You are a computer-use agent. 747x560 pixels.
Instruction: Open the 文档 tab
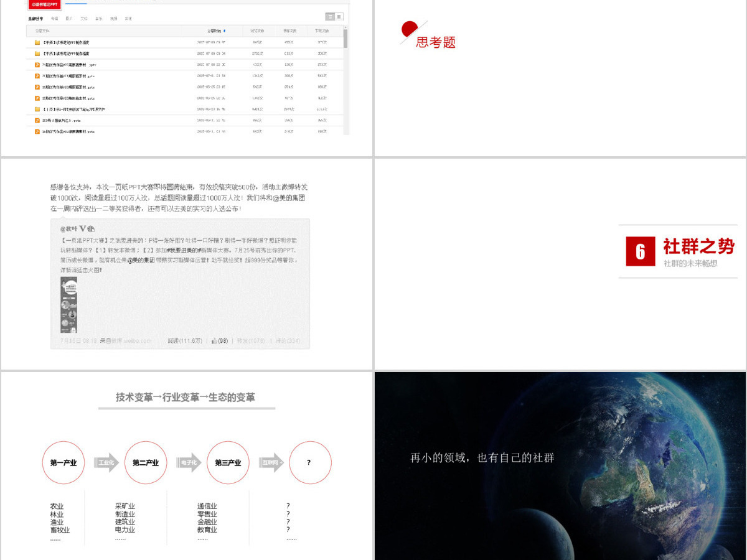[x=84, y=19]
